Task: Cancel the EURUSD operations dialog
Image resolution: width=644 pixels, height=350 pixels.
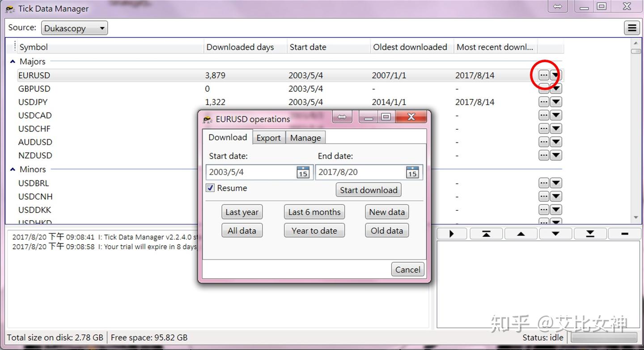Action: click(x=408, y=270)
